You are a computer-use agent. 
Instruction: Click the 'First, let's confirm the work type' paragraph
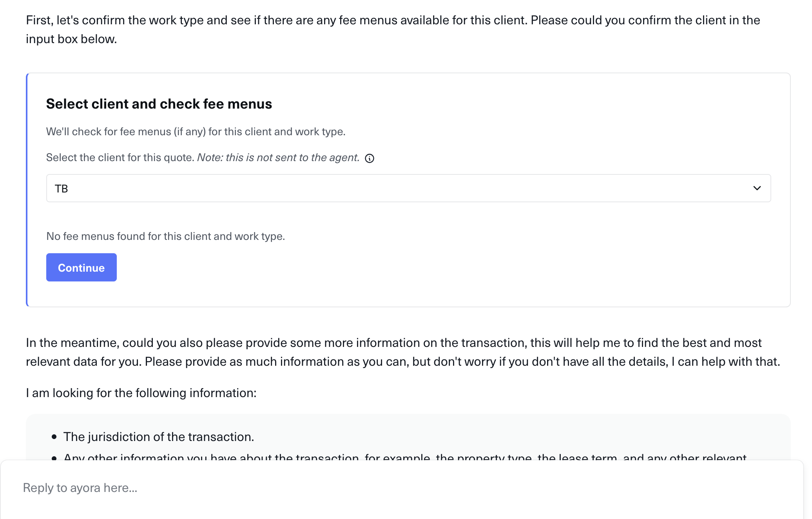tap(393, 20)
